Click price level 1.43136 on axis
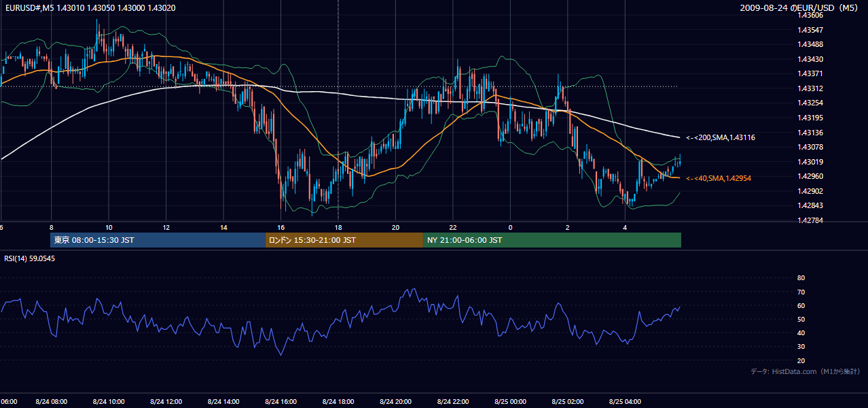Viewport: 868px width, 408px height. tap(810, 133)
